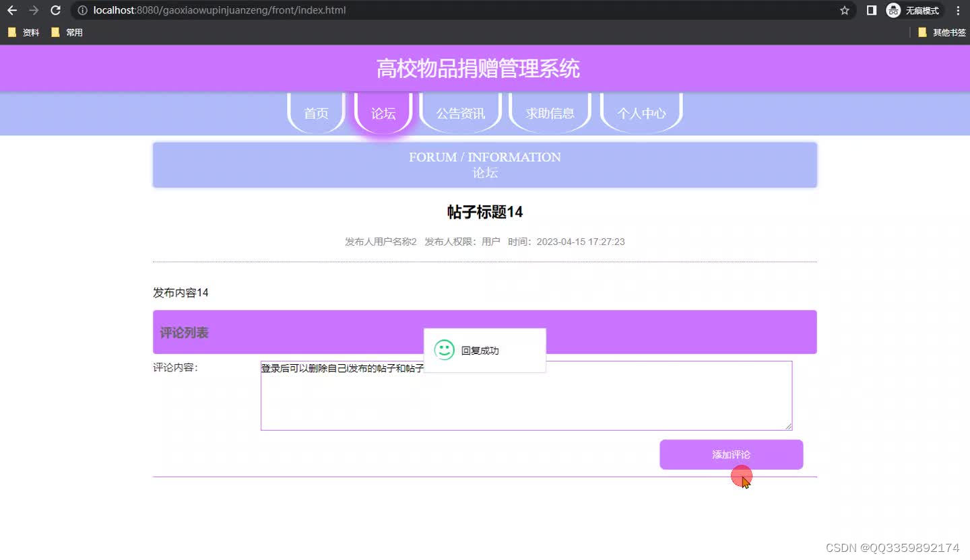970x560 pixels.
Task: Click the site info icon in address bar
Action: [82, 10]
